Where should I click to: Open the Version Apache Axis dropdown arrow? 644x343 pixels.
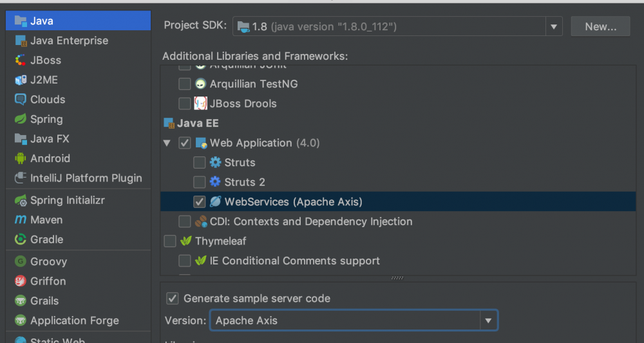488,320
